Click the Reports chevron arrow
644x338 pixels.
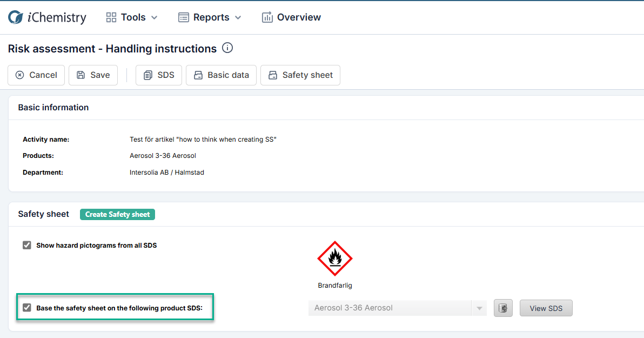238,18
